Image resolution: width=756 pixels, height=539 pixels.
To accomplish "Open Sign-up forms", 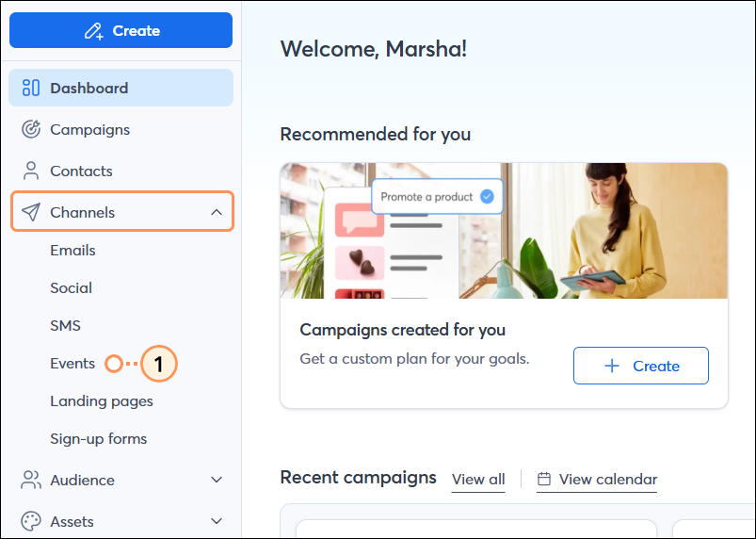I will click(x=98, y=439).
